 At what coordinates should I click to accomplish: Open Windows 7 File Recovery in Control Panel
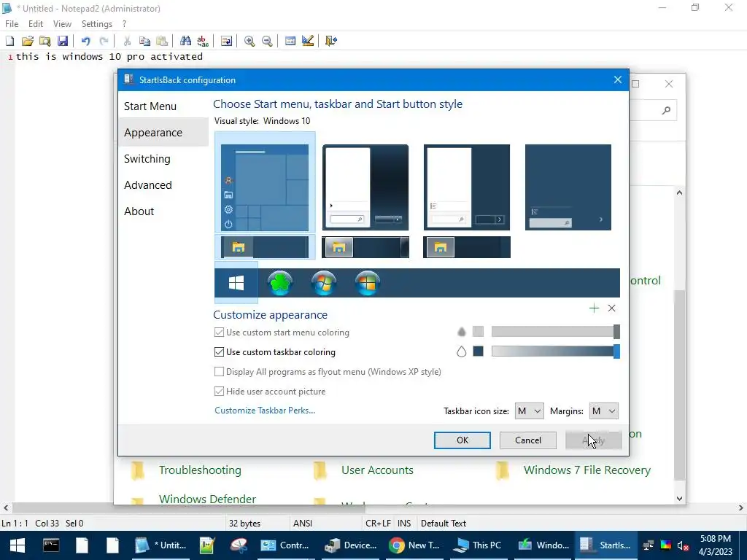point(587,470)
